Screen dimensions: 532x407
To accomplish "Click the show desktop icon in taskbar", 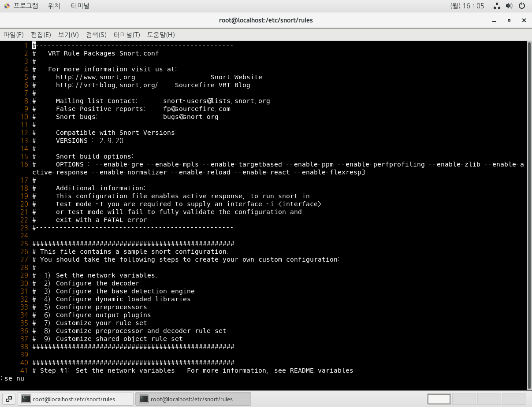I will (9, 399).
